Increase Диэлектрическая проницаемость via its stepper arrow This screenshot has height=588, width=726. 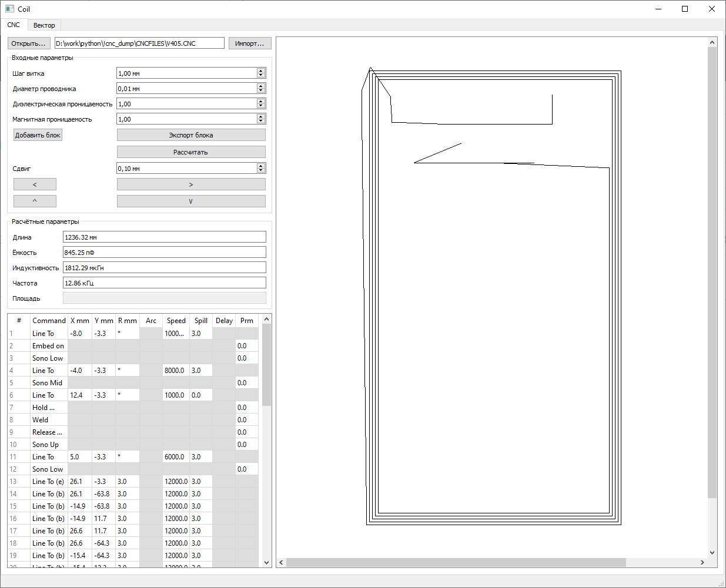(x=260, y=100)
